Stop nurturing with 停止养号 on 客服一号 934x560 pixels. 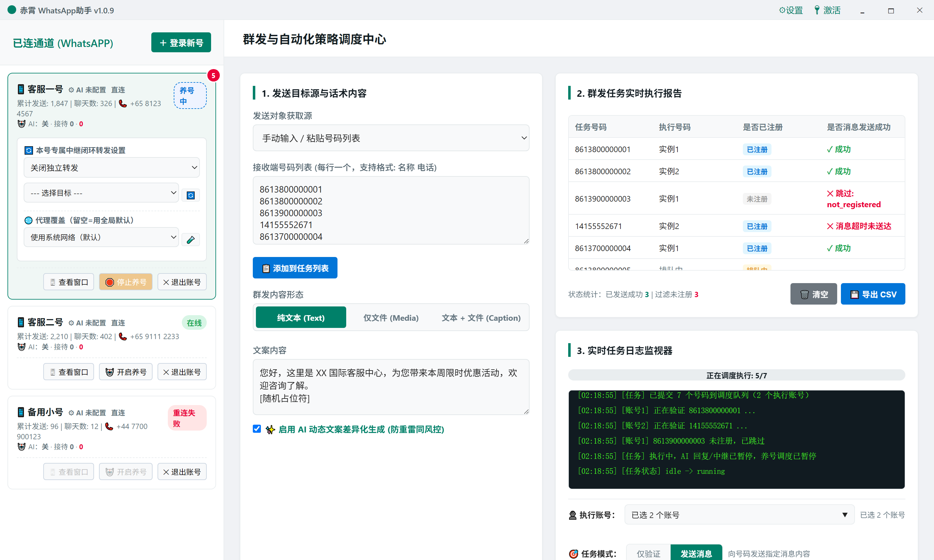pyautogui.click(x=126, y=282)
